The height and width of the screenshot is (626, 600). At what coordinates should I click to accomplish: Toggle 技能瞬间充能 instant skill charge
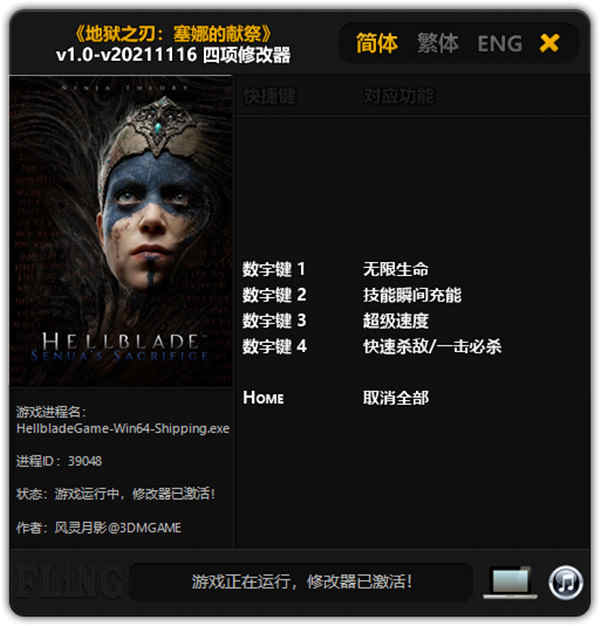pyautogui.click(x=412, y=295)
